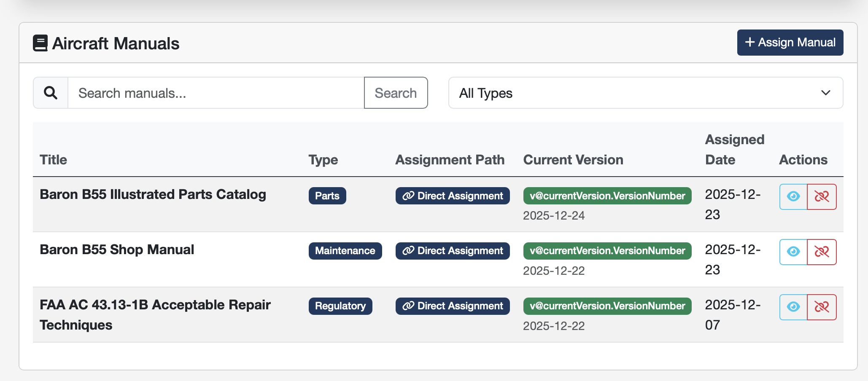View the FAA AC 43.13-1B manual
The image size is (868, 381).
[793, 307]
